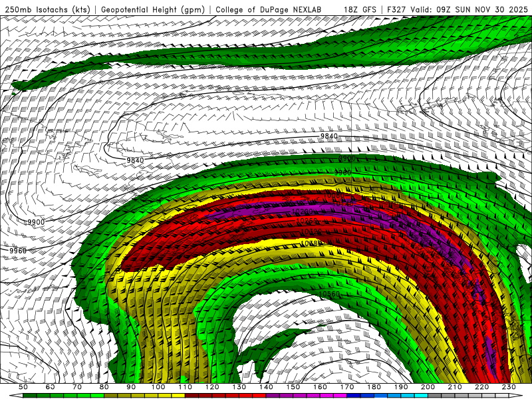
Task: Click the 140 legend number
Action: click(x=266, y=387)
